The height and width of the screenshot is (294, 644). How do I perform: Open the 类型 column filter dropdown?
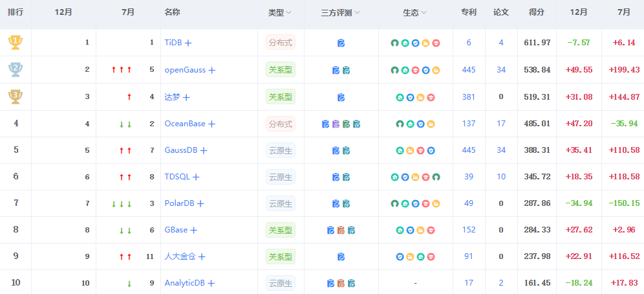pyautogui.click(x=288, y=13)
